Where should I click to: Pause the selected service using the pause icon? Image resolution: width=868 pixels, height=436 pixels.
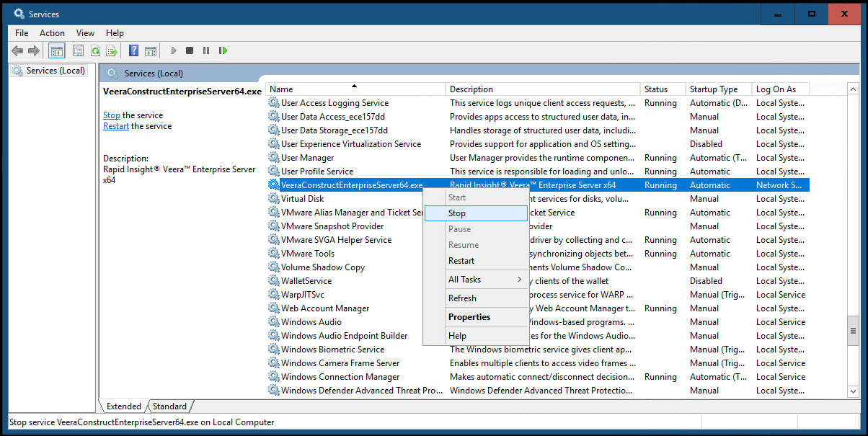206,50
